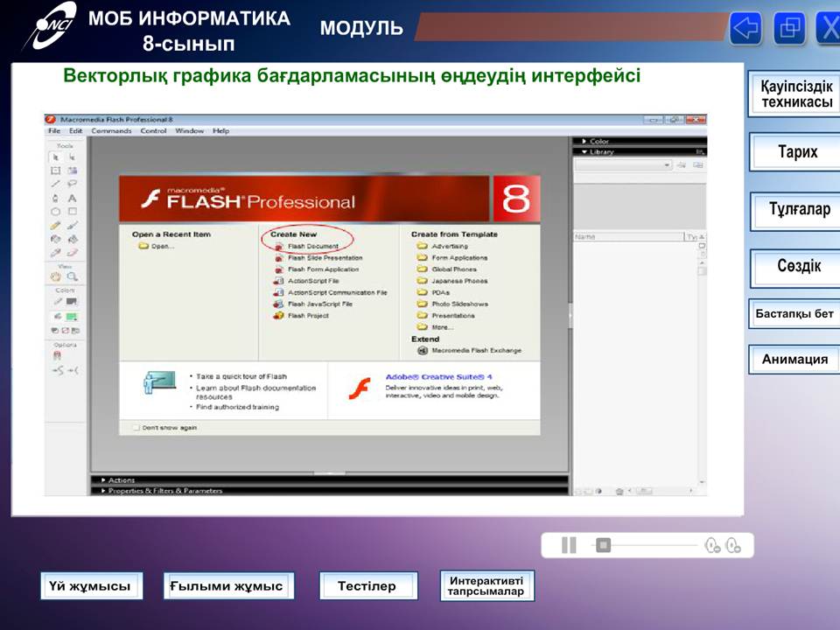The height and width of the screenshot is (630, 840).
Task: Create a new Flash Document
Action: click(x=307, y=247)
